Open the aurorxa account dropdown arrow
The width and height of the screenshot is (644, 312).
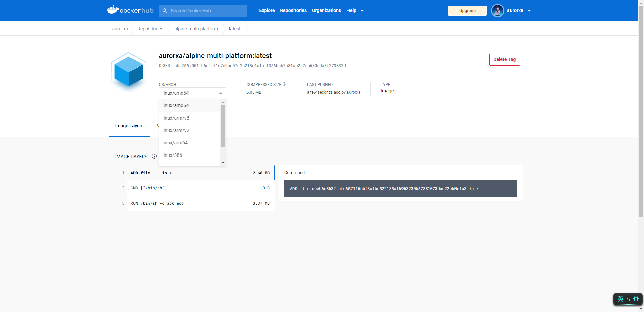click(529, 11)
